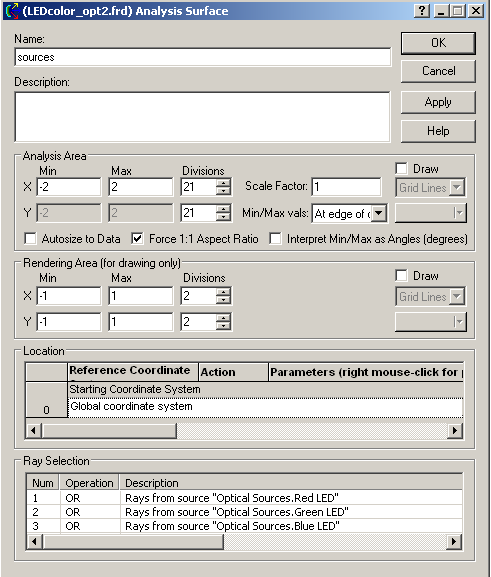Viewport: 491px width, 577px height.
Task: Click Num column header in Ray Selection
Action: (x=43, y=483)
